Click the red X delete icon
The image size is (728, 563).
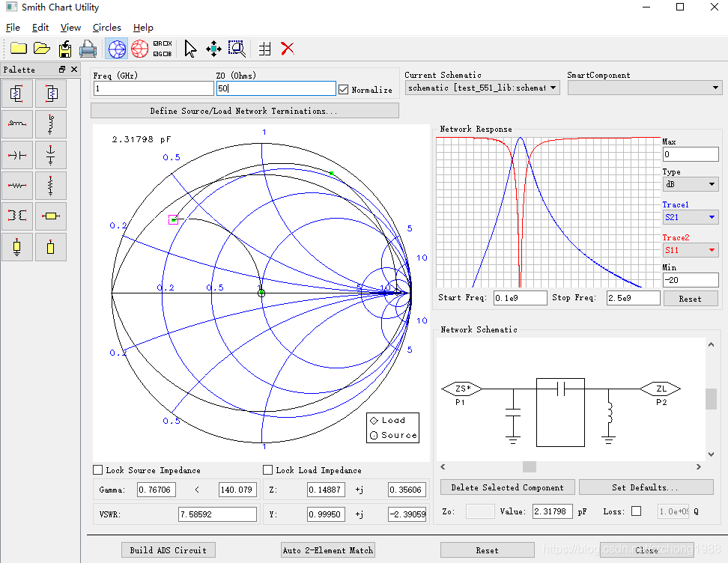(x=288, y=48)
